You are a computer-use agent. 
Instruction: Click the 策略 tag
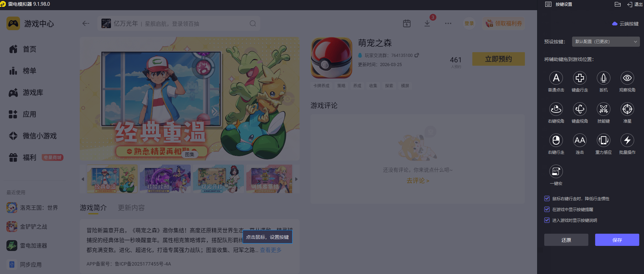pos(341,86)
